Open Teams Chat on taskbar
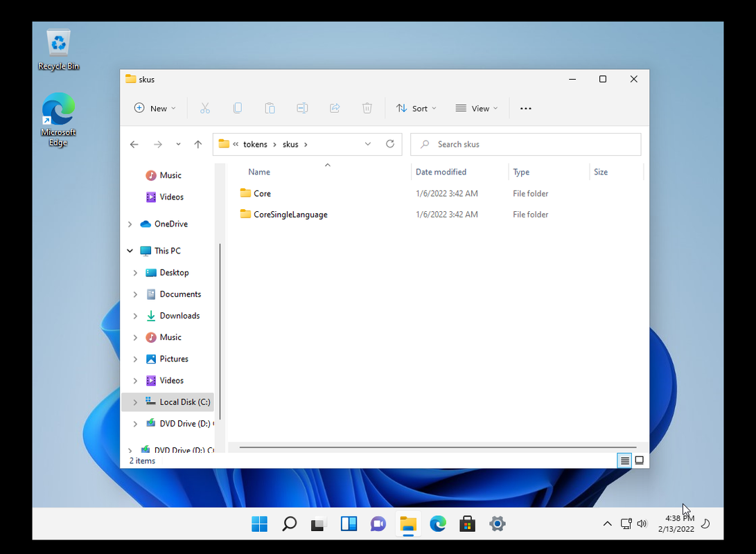This screenshot has width=756, height=554. pyautogui.click(x=378, y=524)
